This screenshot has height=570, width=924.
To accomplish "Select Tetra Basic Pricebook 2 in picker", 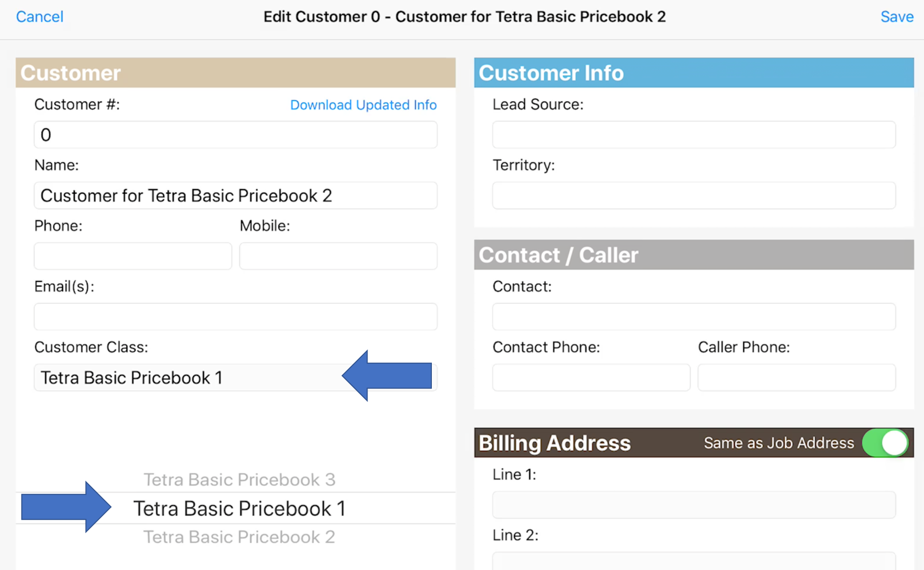I will (x=239, y=537).
